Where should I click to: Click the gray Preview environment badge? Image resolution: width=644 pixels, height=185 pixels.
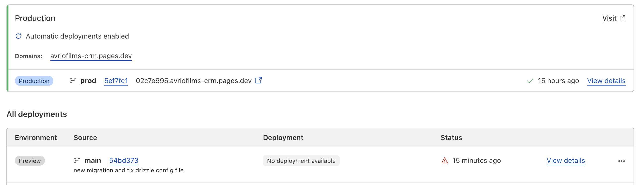tap(30, 161)
